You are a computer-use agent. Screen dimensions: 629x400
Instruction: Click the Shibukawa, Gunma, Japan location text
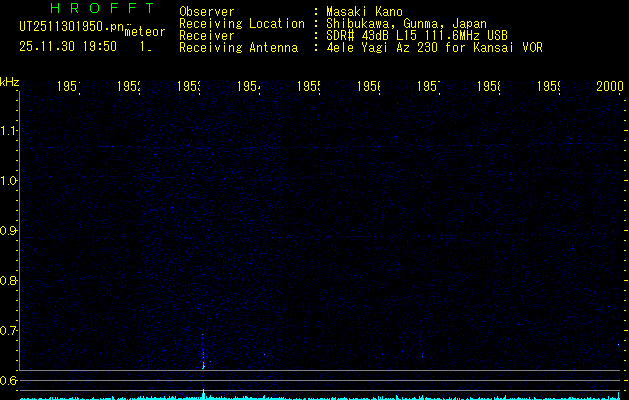[x=401, y=23]
